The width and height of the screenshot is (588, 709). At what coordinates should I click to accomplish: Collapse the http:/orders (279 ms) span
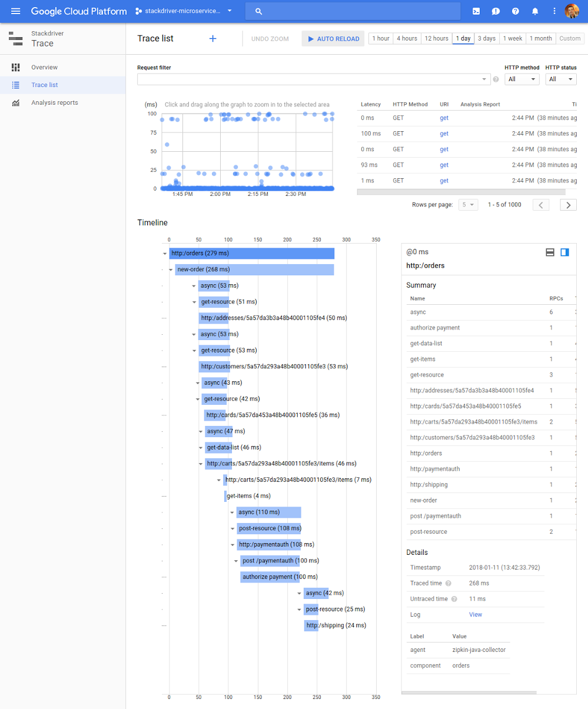coord(165,254)
